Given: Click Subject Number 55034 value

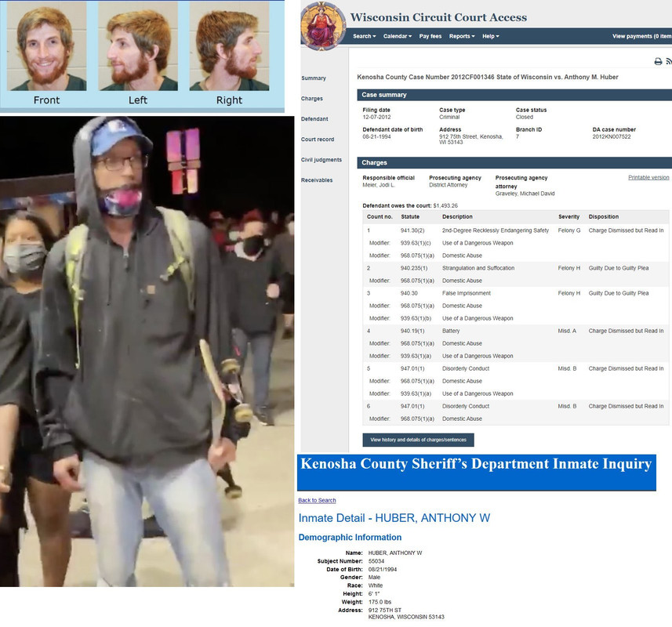Looking at the screenshot, I should tap(376, 561).
